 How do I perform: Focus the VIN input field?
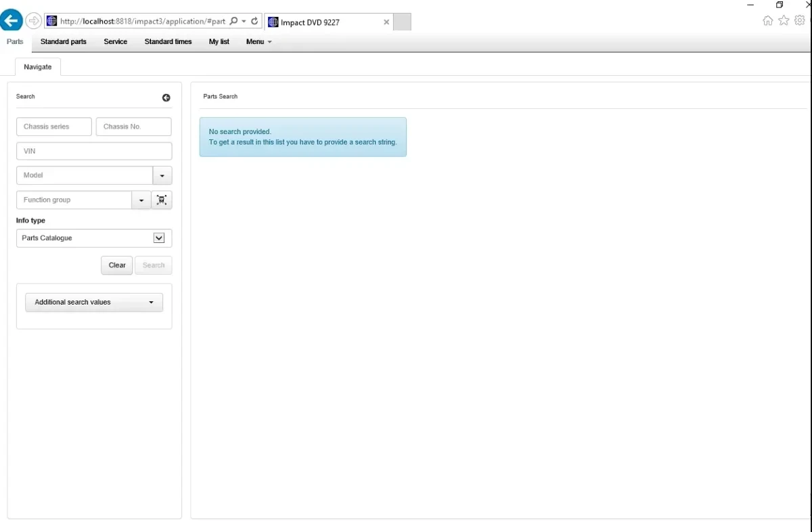click(94, 151)
